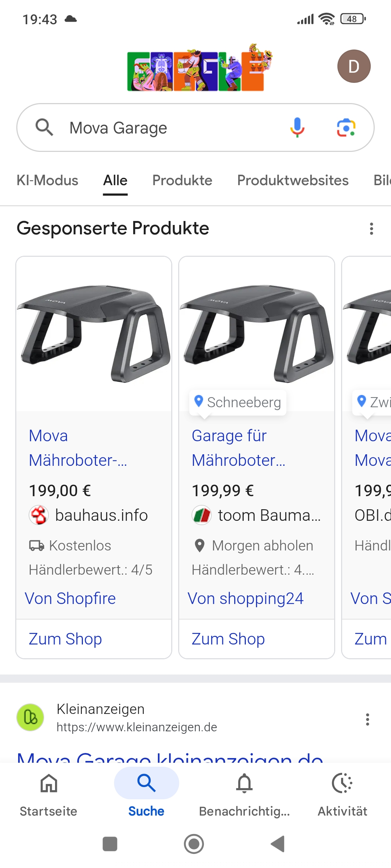The image size is (391, 868).
Task: Select the Produktwebsites tab
Action: coord(293,180)
